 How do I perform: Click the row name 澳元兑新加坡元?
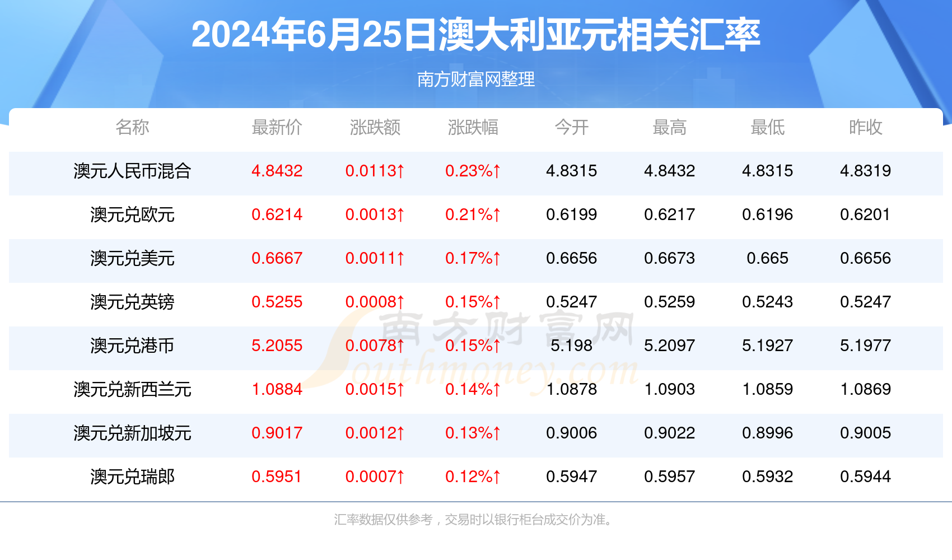point(132,433)
